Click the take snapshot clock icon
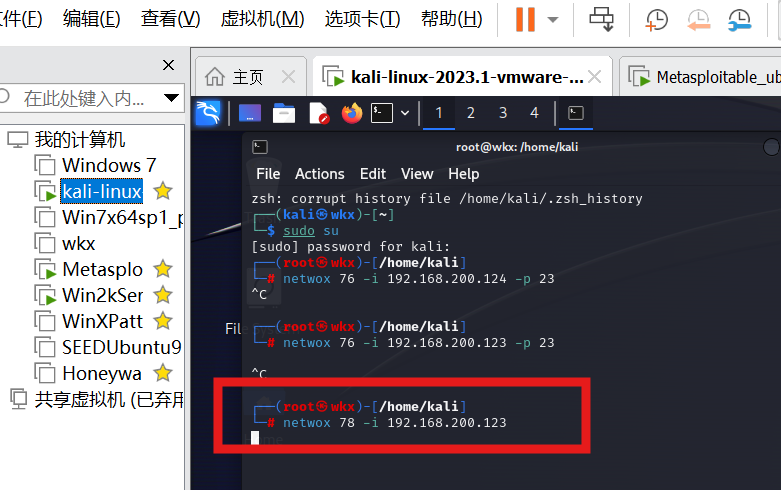The width and height of the screenshot is (781, 490). coord(656,20)
